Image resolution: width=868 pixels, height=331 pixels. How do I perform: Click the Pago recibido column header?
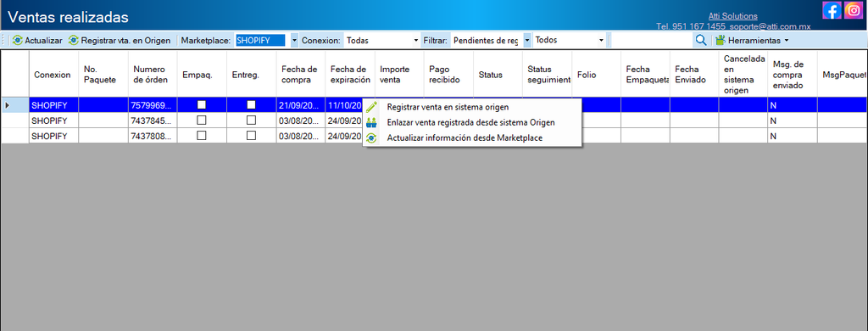(x=448, y=75)
